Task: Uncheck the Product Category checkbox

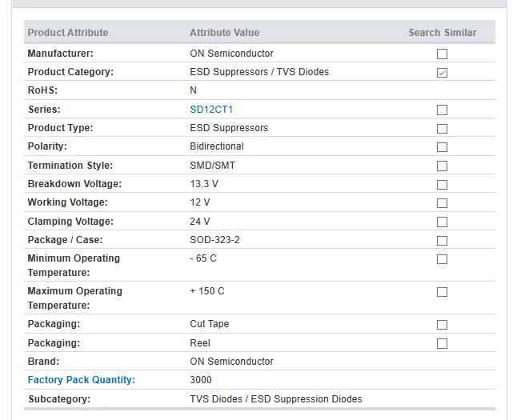Action: coord(442,73)
